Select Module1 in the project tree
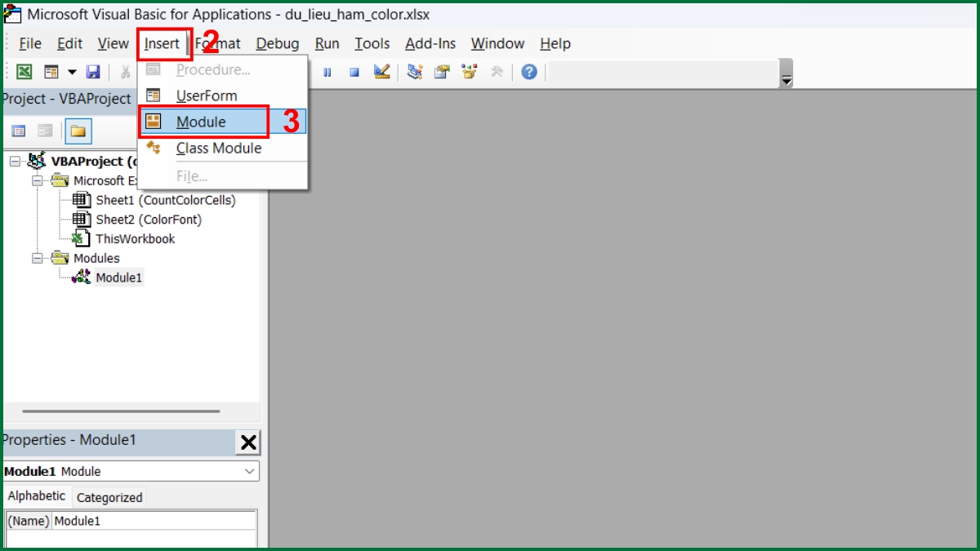 point(119,278)
